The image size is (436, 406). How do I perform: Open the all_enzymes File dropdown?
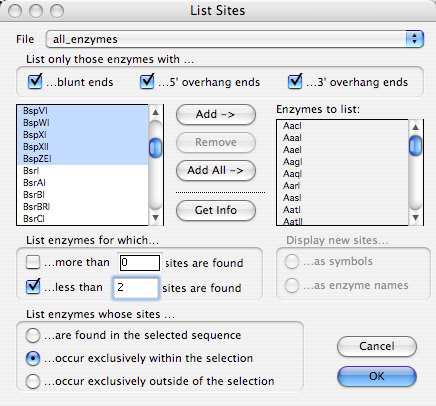235,39
